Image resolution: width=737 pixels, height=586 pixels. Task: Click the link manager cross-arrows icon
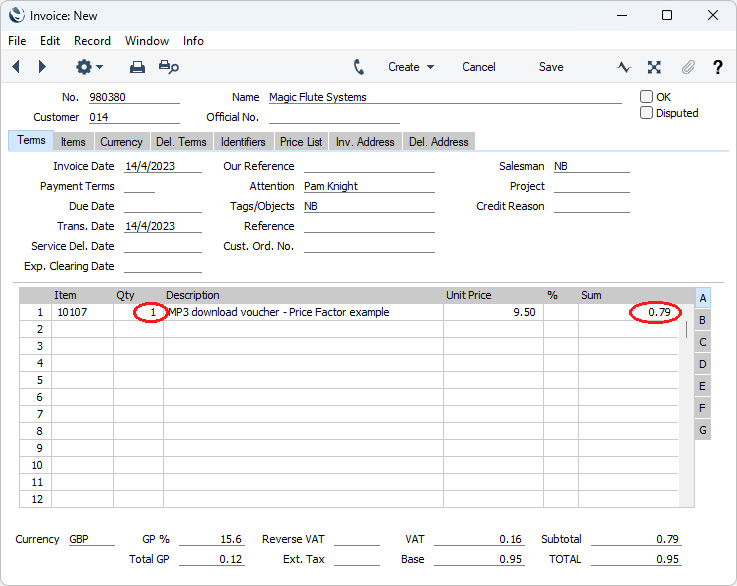click(x=654, y=67)
